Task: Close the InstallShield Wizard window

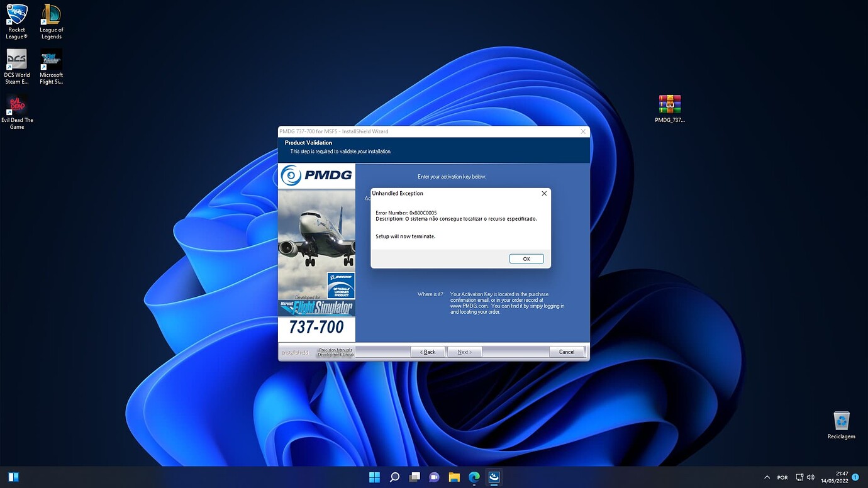Action: point(583,131)
